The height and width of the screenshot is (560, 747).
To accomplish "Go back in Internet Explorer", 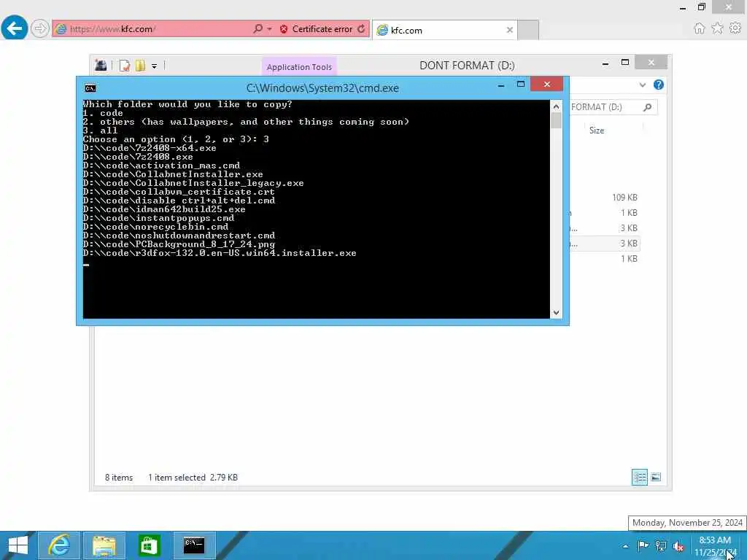I will point(15,28).
